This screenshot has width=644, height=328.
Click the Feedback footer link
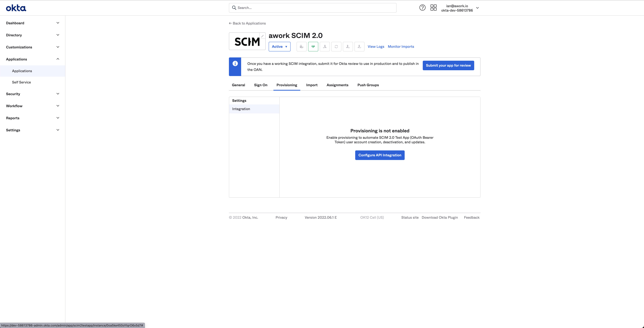coord(472,218)
